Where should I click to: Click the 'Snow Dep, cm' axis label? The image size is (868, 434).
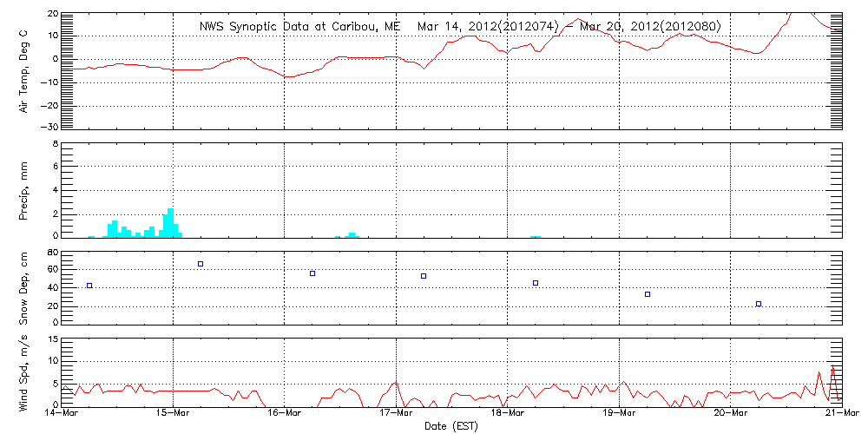click(x=23, y=290)
